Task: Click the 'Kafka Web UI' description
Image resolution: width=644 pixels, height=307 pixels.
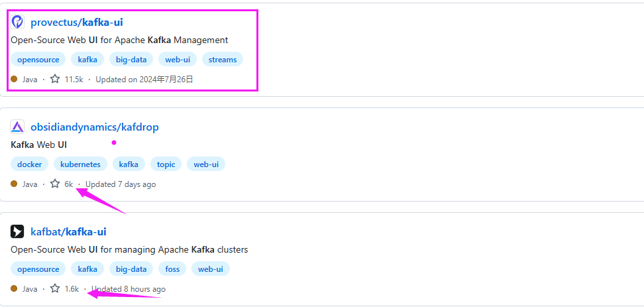Action: (x=38, y=145)
